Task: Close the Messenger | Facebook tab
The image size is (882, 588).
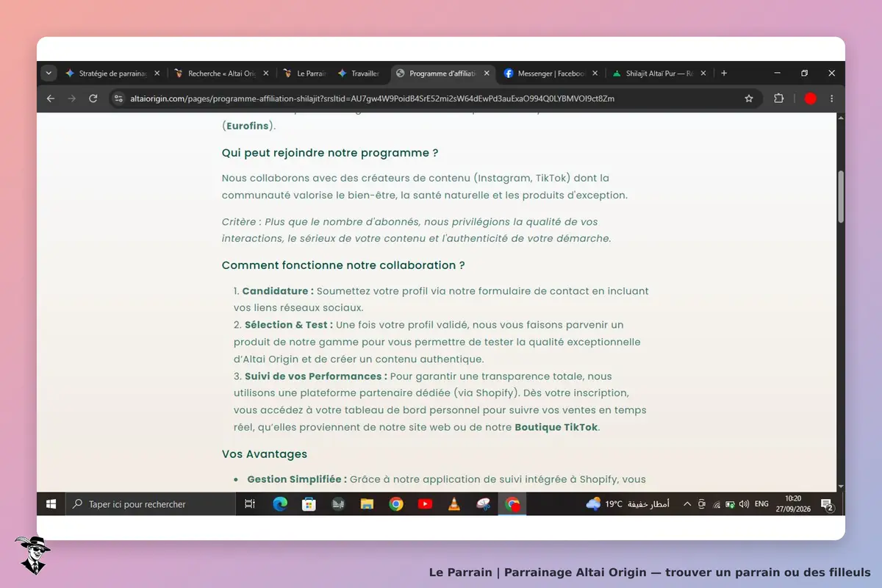Action: 595,73
